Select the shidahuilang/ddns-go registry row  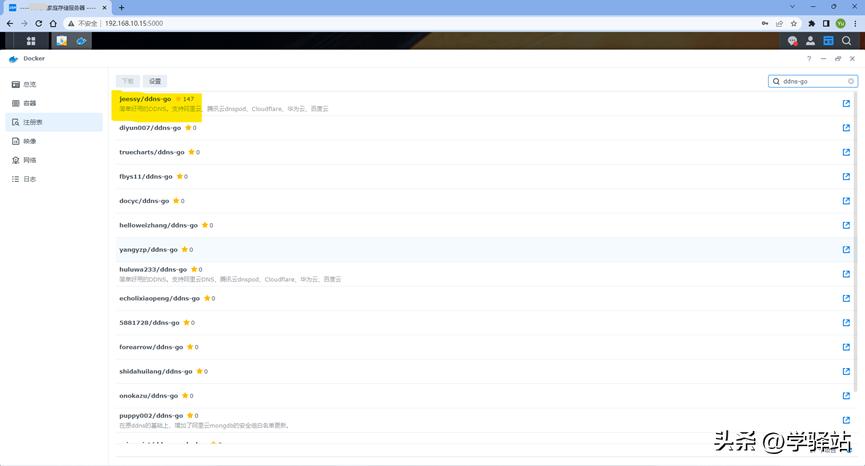[485, 371]
